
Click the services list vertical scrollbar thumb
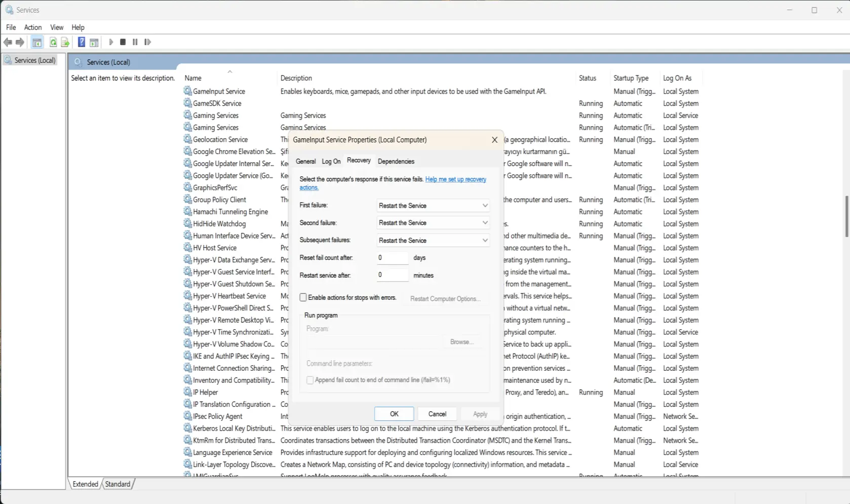point(846,216)
